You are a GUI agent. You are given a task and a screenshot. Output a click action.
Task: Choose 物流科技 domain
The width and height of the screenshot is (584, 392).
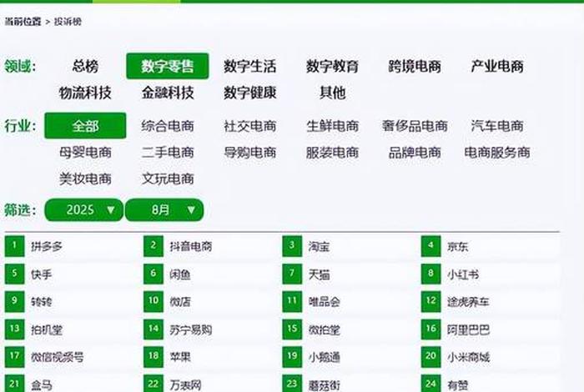(85, 93)
